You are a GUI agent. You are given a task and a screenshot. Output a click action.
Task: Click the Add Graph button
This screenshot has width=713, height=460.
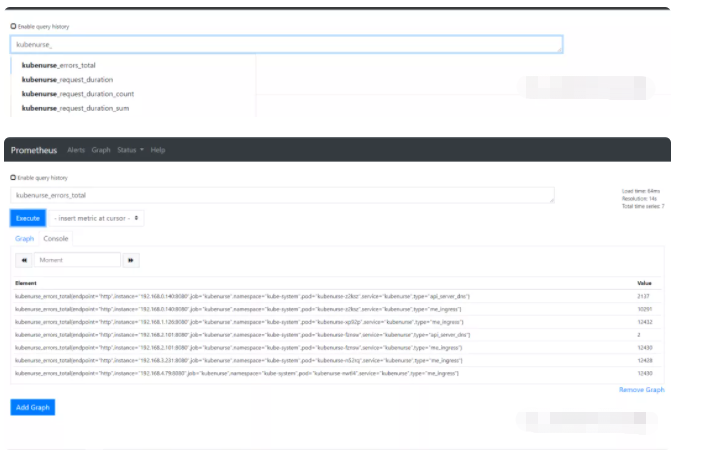33,407
